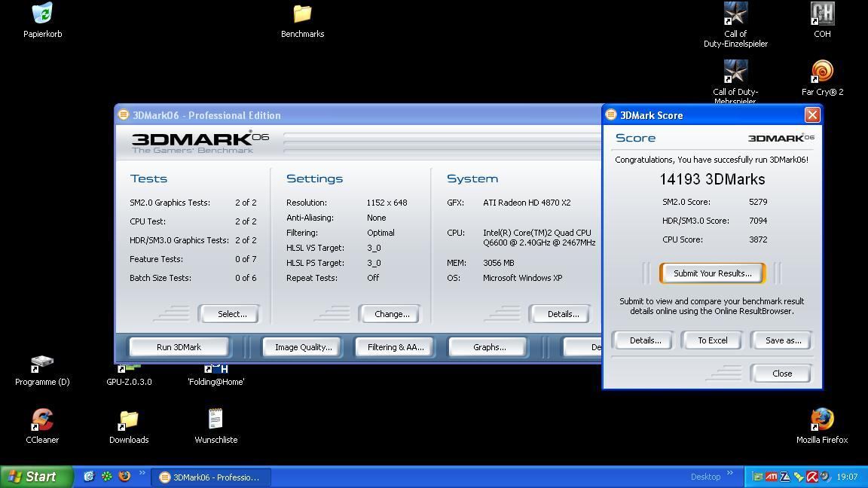Click Microsoft Windows XP OS text
The width and height of the screenshot is (868, 488).
click(522, 278)
